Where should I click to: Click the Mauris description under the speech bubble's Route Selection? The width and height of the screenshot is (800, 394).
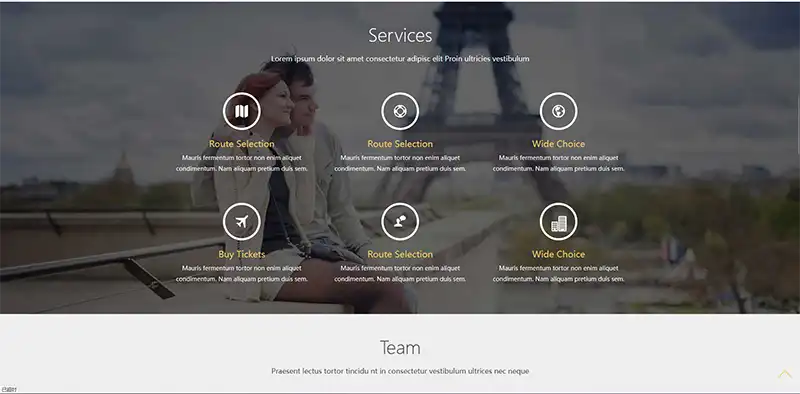point(400,274)
